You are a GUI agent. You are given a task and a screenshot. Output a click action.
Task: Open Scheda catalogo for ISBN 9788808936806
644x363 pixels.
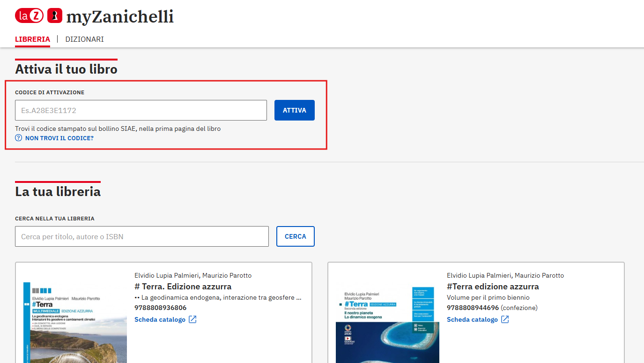(160, 319)
